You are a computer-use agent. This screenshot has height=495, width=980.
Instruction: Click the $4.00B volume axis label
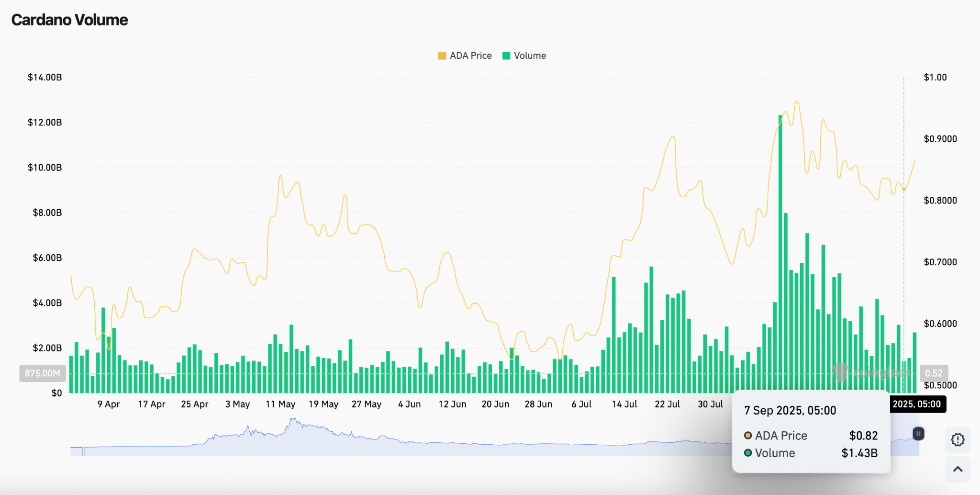click(x=47, y=303)
